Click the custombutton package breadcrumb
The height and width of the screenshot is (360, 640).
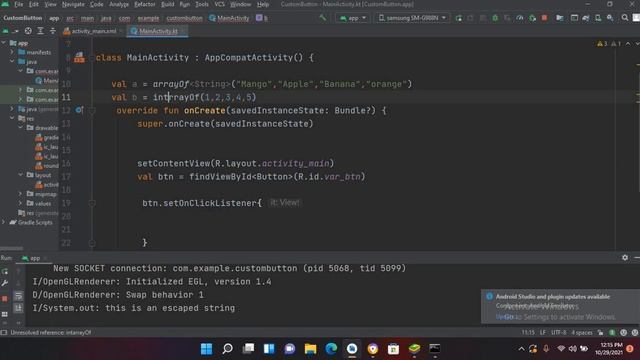(184, 18)
